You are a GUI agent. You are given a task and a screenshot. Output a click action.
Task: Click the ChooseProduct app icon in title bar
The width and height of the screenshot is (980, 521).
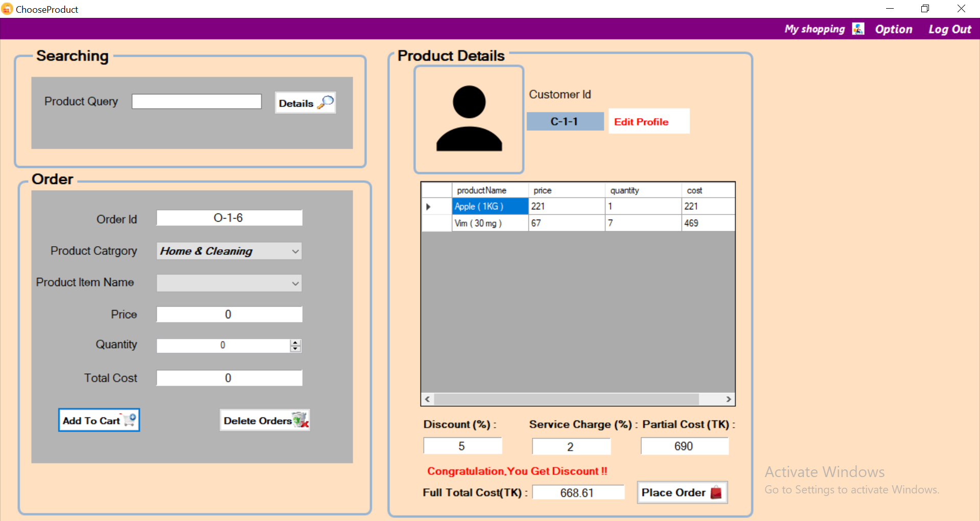[7, 9]
